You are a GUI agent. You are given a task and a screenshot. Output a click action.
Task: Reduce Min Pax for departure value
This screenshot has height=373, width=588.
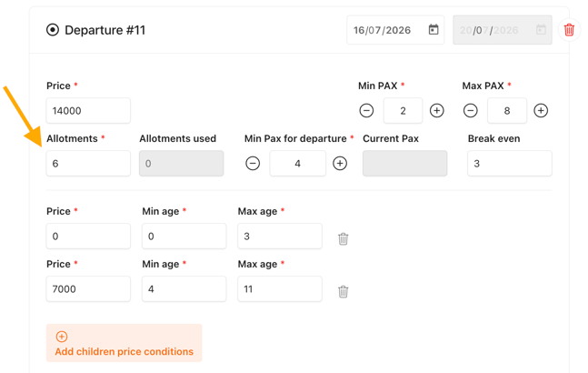[253, 164]
